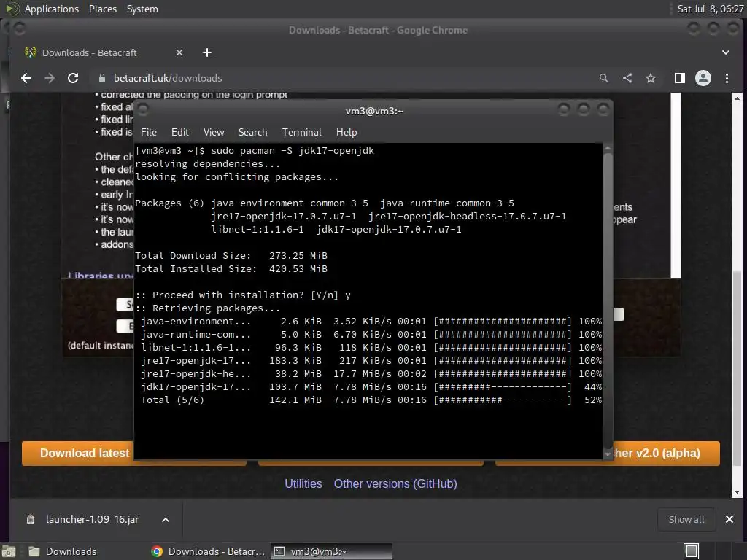Open the Utilities link
The height and width of the screenshot is (560, 747).
[x=303, y=484]
